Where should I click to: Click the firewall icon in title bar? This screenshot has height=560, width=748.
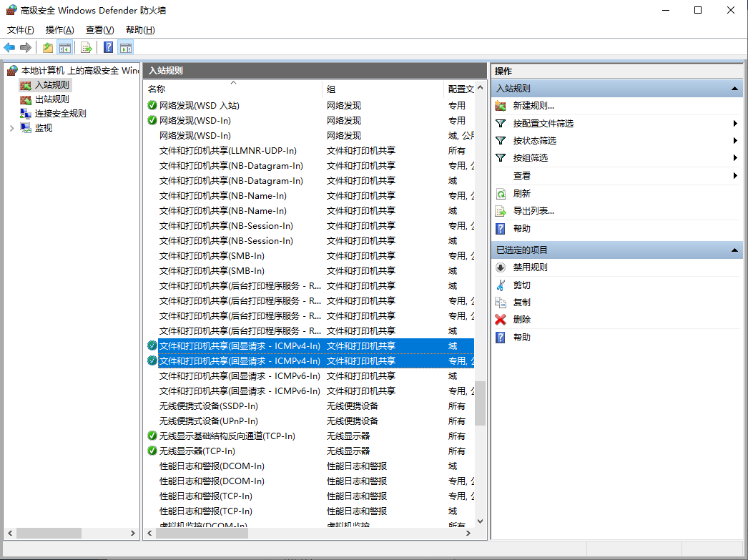point(11,10)
